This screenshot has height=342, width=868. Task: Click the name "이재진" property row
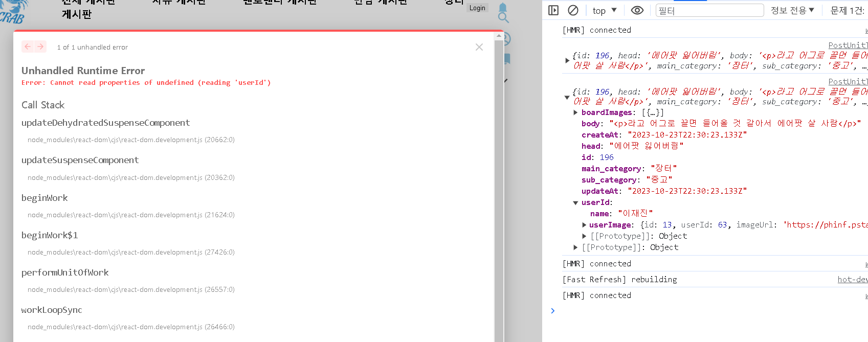(621, 214)
